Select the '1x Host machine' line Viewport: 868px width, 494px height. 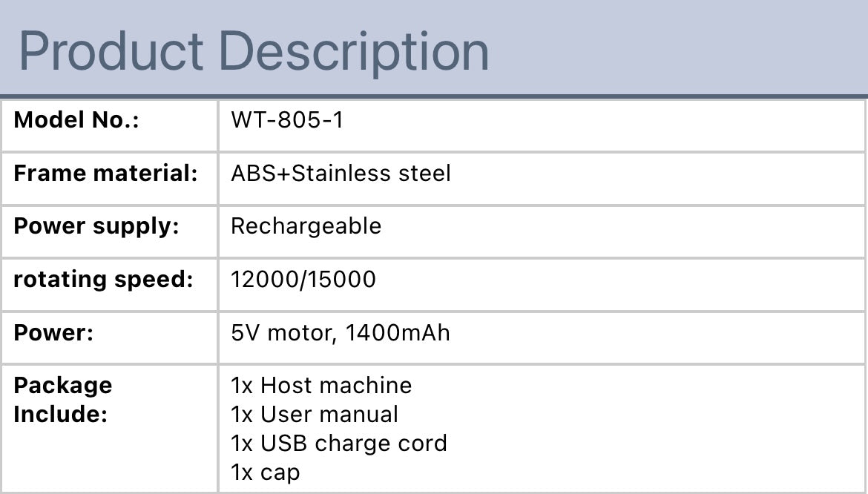[x=320, y=386]
